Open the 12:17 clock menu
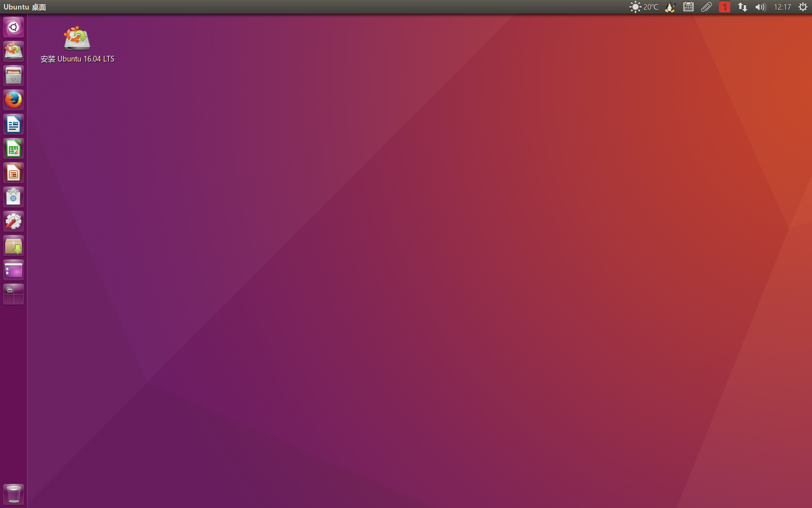 (782, 7)
